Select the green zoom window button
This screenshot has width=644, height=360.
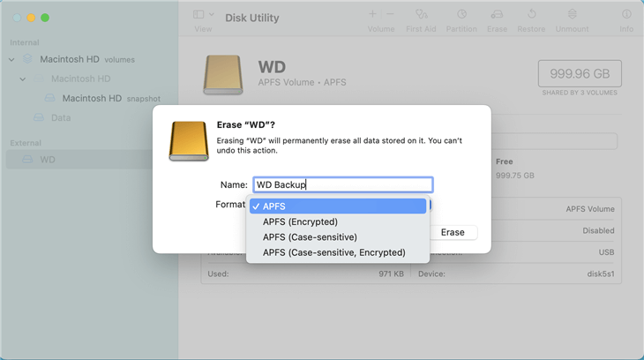pyautogui.click(x=45, y=18)
